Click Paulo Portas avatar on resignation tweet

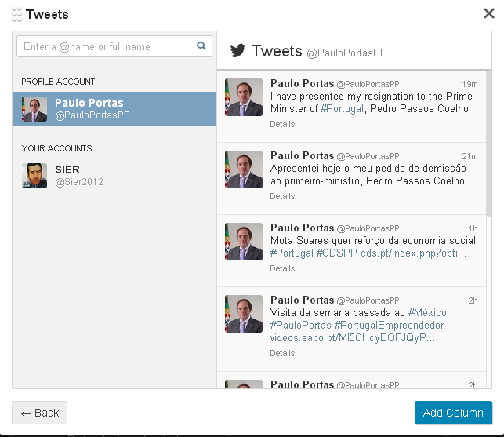point(244,97)
